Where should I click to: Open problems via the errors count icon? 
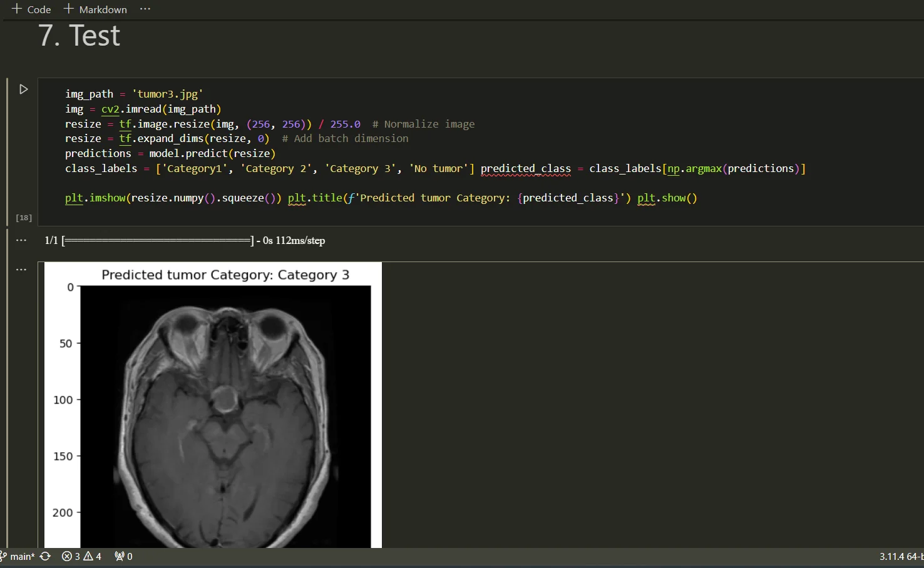click(71, 556)
